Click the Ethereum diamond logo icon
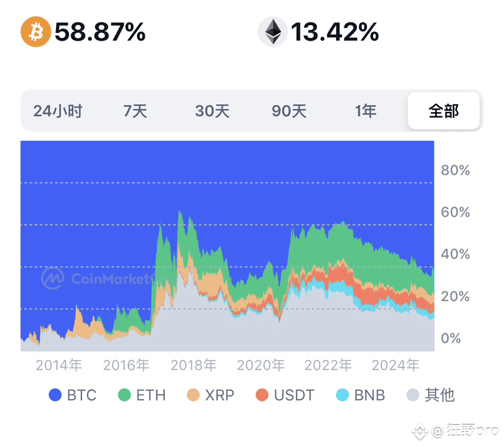504x447 pixels. coord(273,32)
